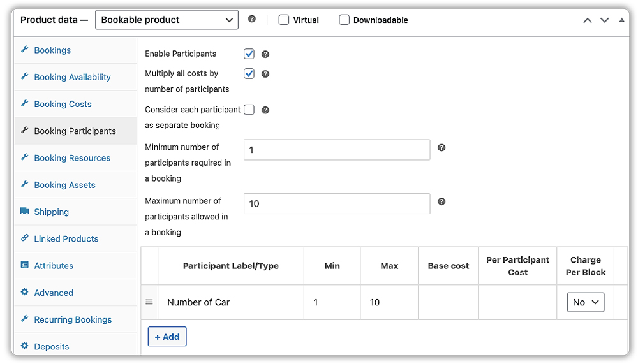Click help icon for maximum participants field
638x364 pixels.
tap(441, 201)
